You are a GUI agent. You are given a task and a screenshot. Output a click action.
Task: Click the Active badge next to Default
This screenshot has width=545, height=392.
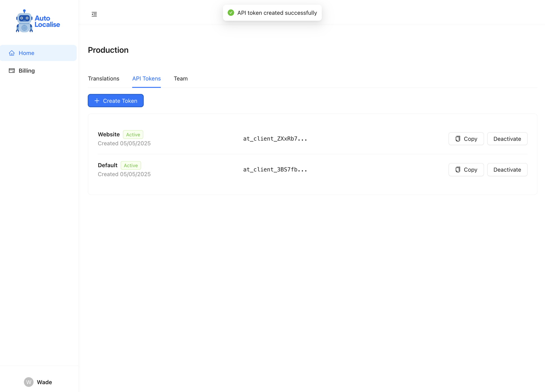tap(131, 165)
